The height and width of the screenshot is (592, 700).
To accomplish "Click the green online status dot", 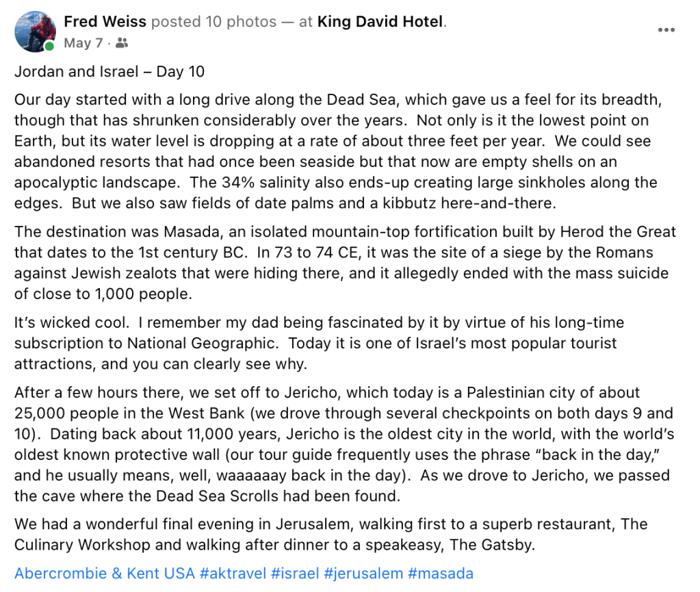I will (x=49, y=47).
